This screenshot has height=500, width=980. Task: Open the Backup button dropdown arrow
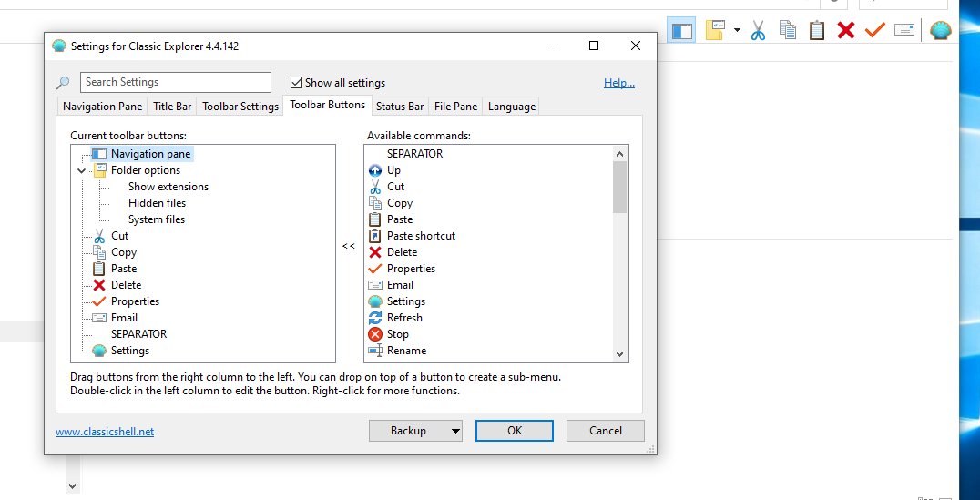455,431
